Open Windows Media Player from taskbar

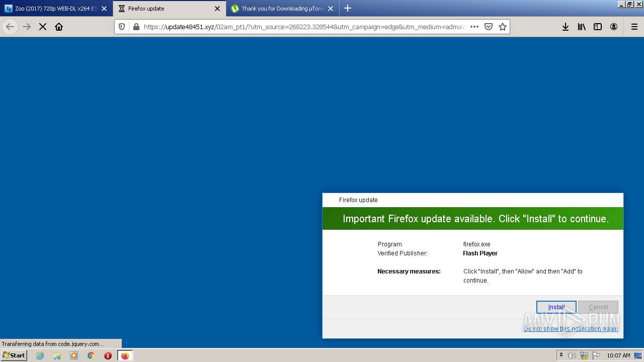74,355
